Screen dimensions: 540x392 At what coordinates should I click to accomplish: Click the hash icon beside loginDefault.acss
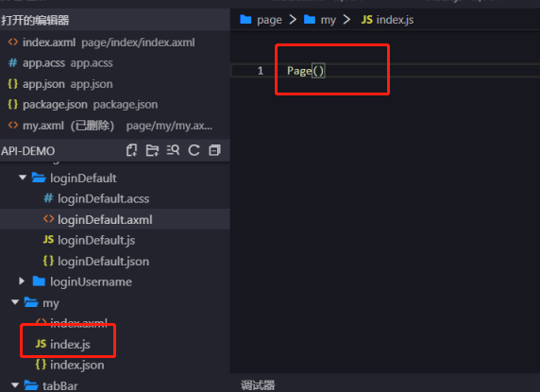click(x=48, y=198)
